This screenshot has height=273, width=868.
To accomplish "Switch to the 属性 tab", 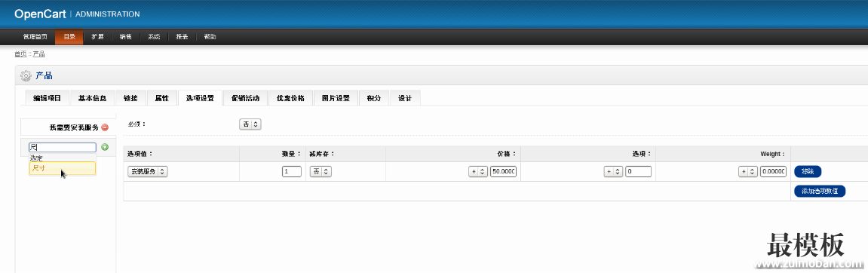I will (x=161, y=98).
